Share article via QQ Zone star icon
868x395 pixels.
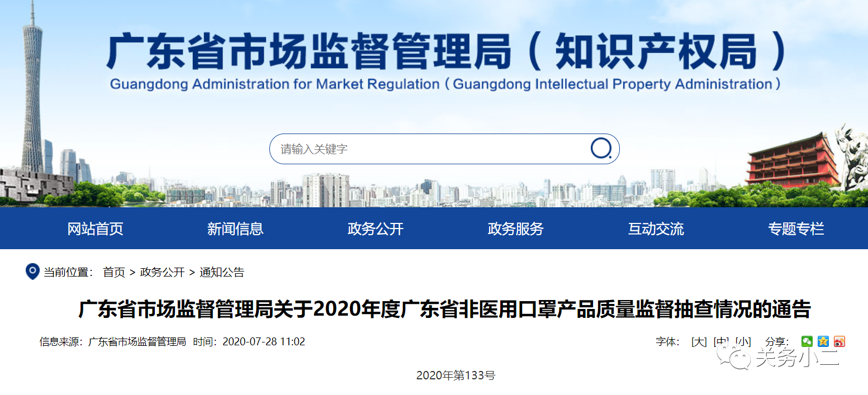pos(823,341)
